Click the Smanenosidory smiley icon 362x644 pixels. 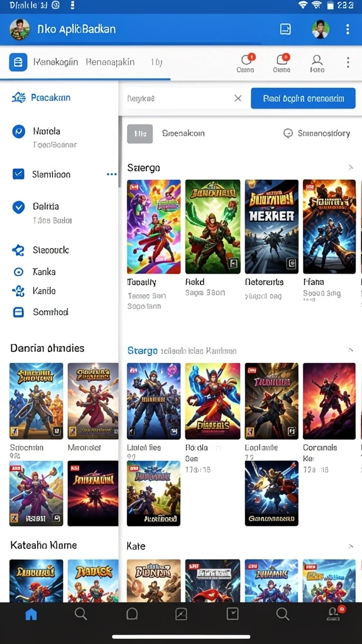[x=288, y=133]
